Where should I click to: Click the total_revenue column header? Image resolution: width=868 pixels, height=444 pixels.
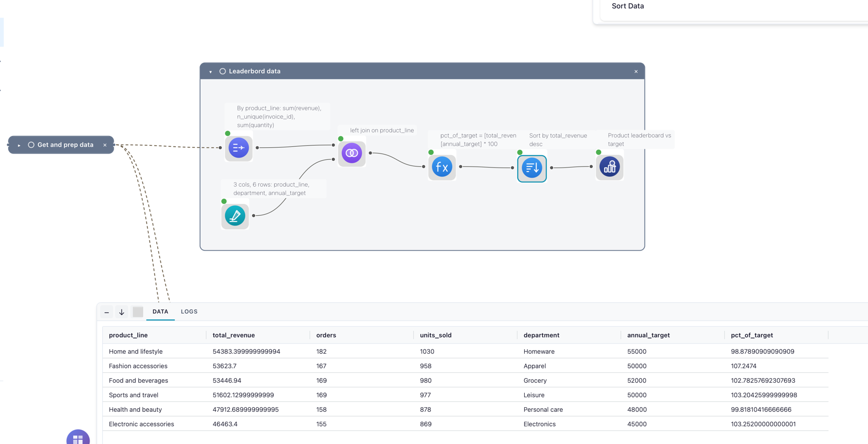click(234, 335)
